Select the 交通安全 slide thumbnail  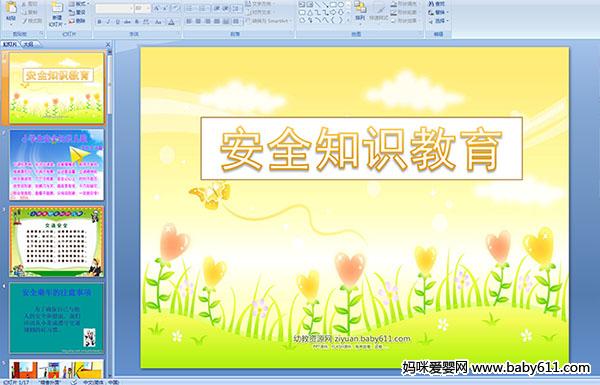click(x=57, y=241)
